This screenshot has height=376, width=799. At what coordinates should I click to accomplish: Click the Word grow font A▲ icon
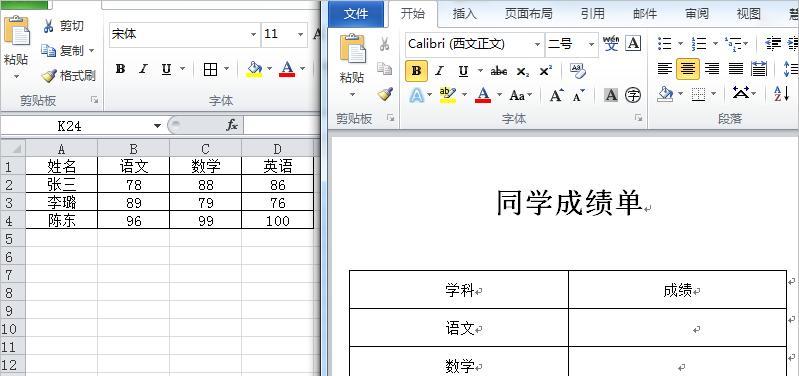coord(556,95)
